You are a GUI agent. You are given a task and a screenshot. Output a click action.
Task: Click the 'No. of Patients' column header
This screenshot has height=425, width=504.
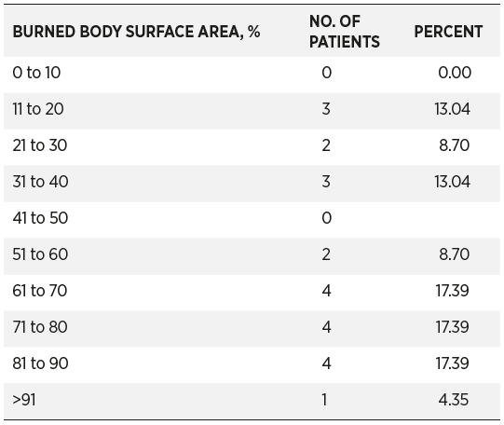click(x=345, y=32)
